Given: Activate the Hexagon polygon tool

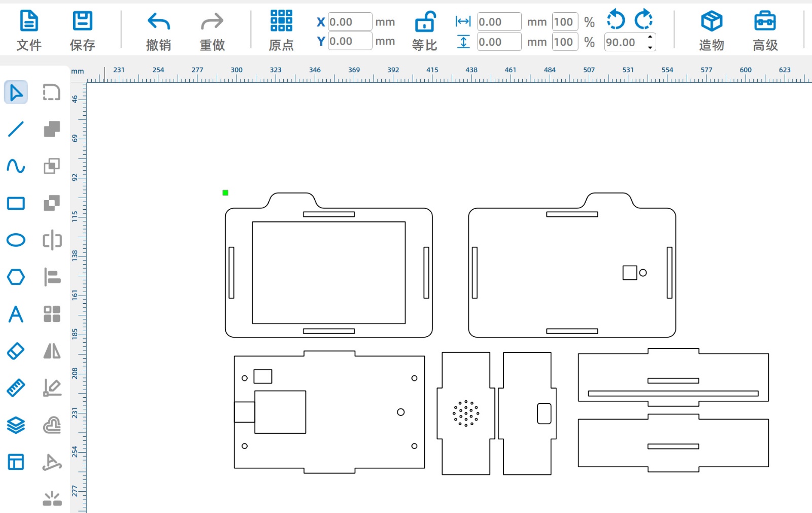Looking at the screenshot, I should click(16, 277).
